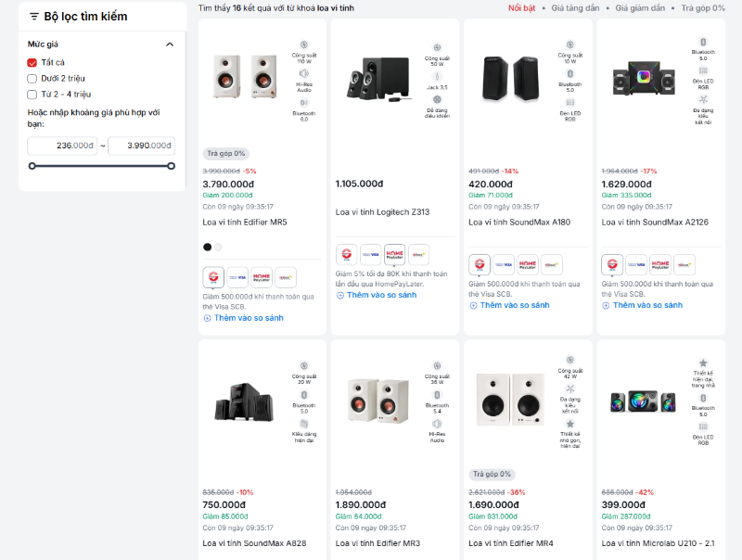Click the plus icon to compare SoundMax A2126
This screenshot has width=742, height=560.
pyautogui.click(x=607, y=305)
